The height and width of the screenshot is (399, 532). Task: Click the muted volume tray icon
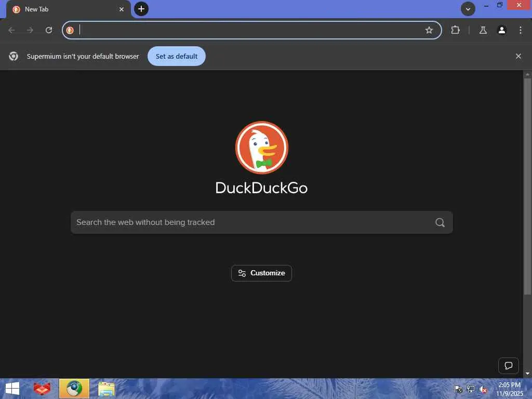pos(483,389)
